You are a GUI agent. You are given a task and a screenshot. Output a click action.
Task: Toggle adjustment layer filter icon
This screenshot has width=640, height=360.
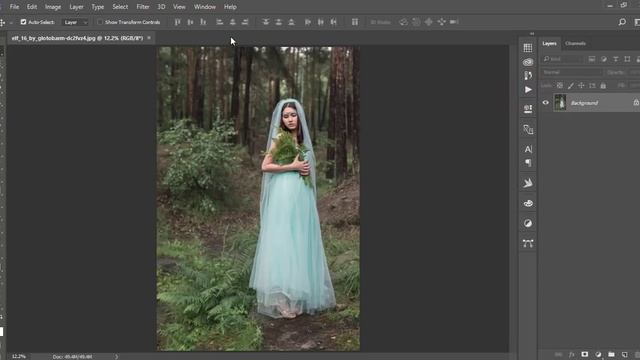604,59
